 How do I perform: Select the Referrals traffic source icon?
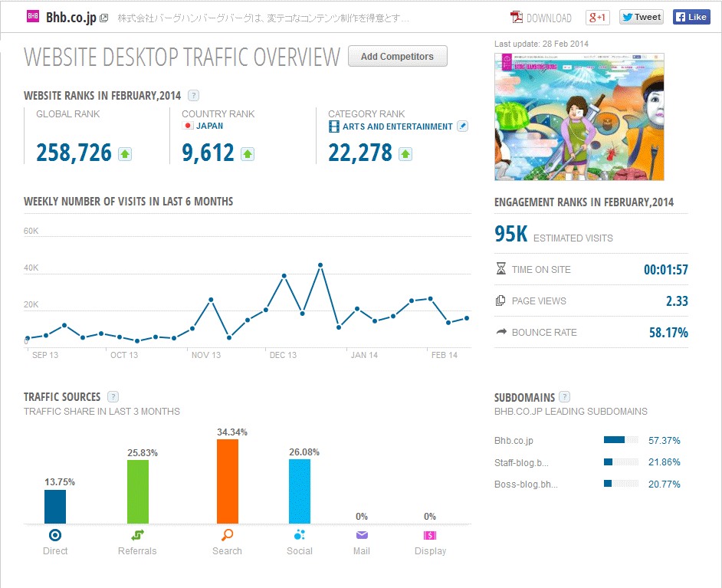tap(137, 535)
